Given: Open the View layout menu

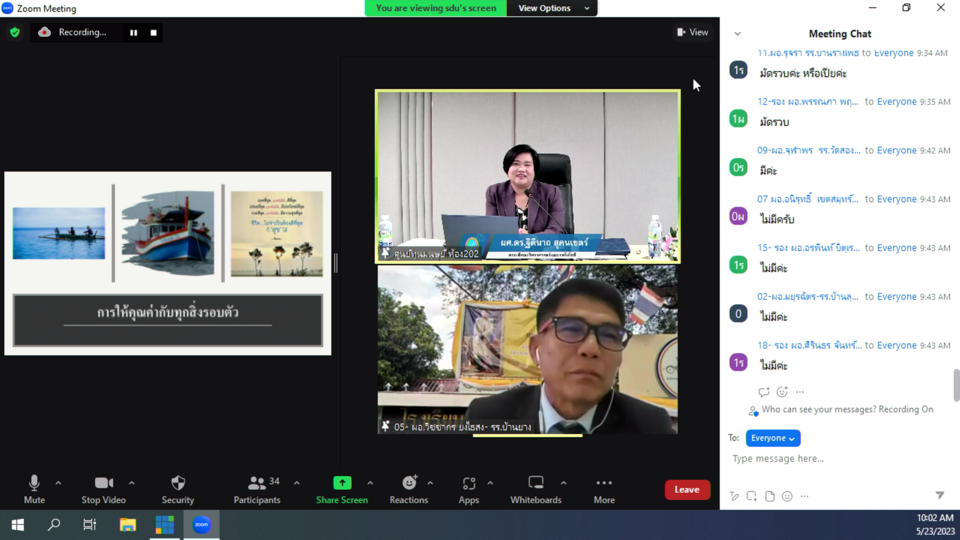Looking at the screenshot, I should coord(692,32).
